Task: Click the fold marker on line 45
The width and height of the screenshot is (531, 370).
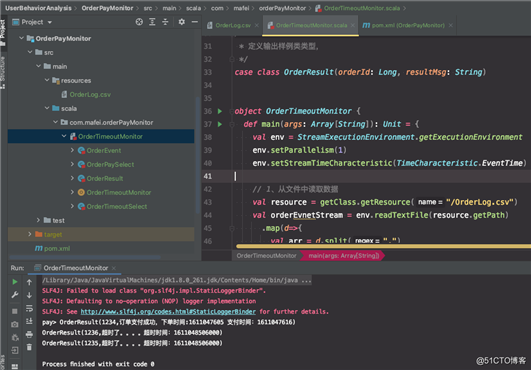Action: click(232, 228)
